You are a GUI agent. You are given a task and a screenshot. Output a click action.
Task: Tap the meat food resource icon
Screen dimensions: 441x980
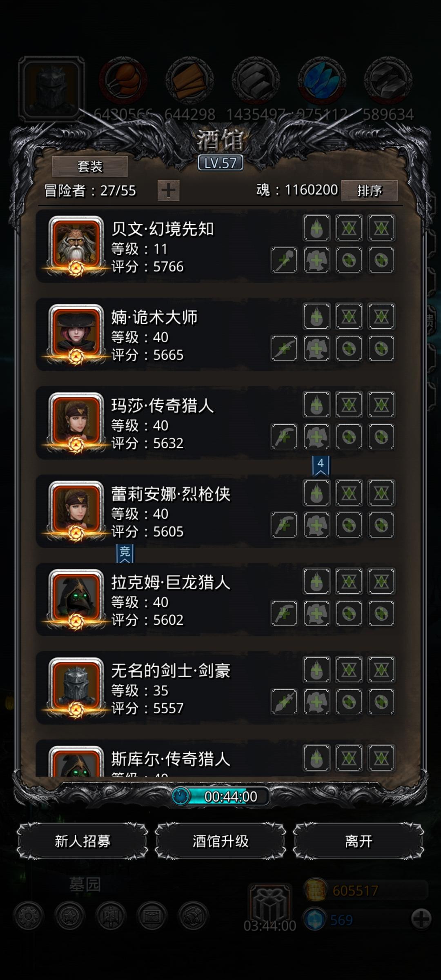point(123,80)
